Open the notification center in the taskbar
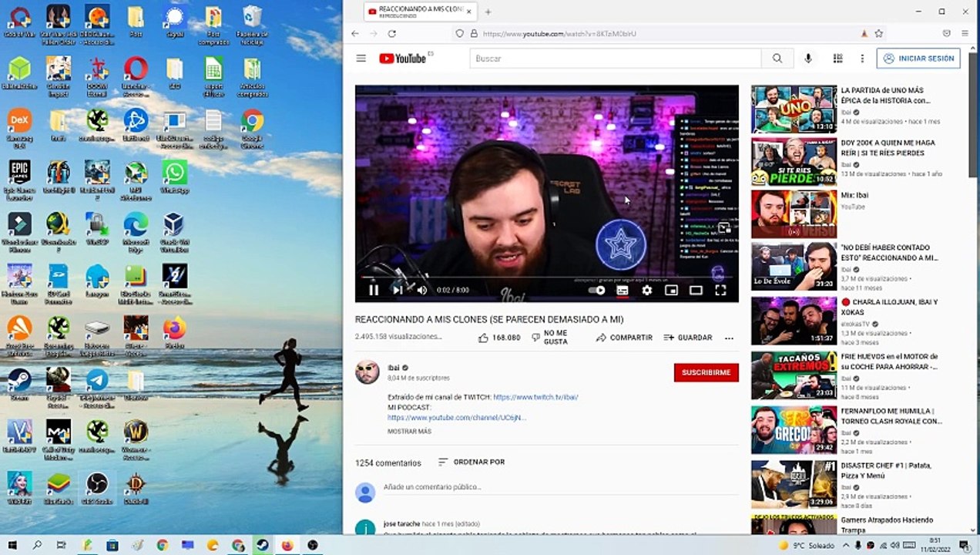The width and height of the screenshot is (980, 555). (964, 545)
